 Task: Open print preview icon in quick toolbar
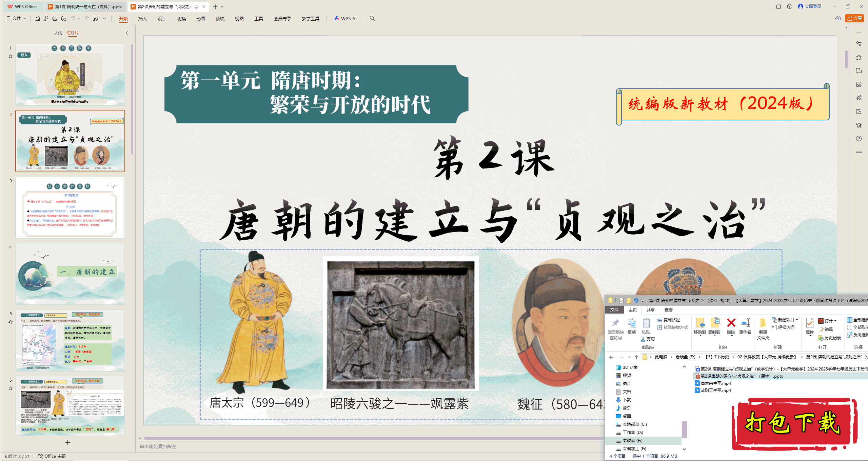[64, 18]
